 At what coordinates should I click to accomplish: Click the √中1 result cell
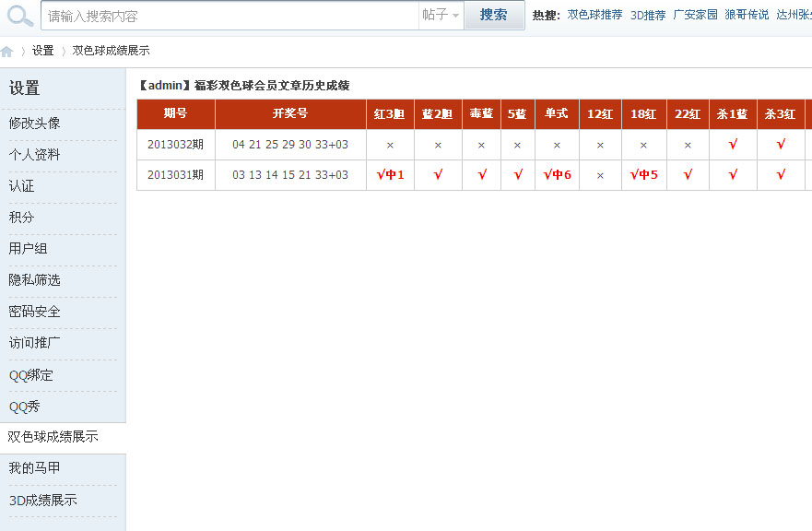pyautogui.click(x=390, y=175)
